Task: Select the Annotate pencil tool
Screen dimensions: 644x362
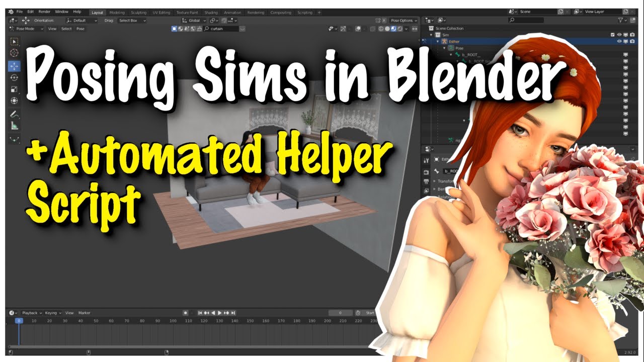Action: tap(14, 114)
